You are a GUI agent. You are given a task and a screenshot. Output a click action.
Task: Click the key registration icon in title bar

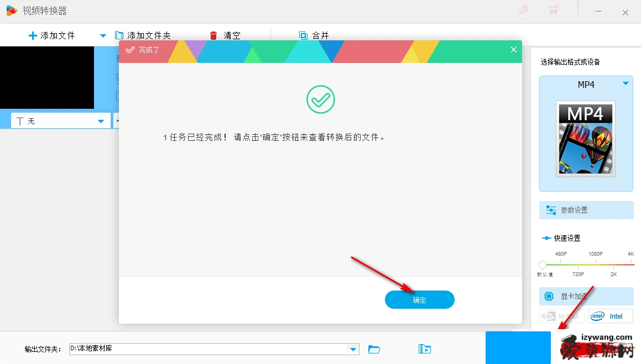click(x=523, y=10)
